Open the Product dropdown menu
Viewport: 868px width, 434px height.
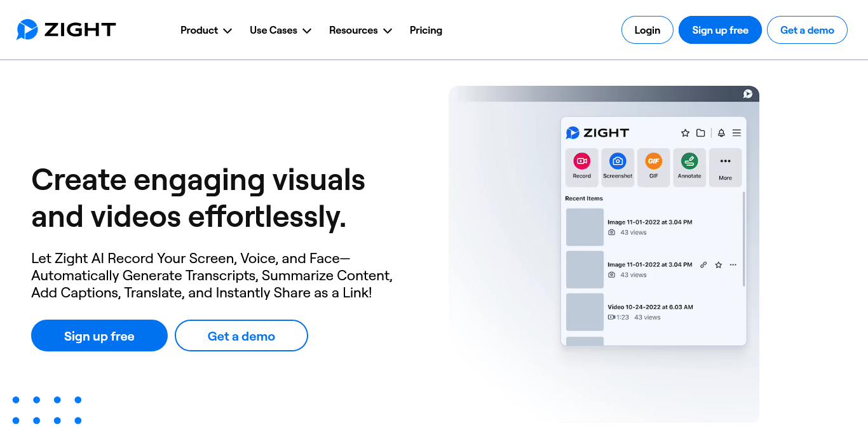pos(206,31)
